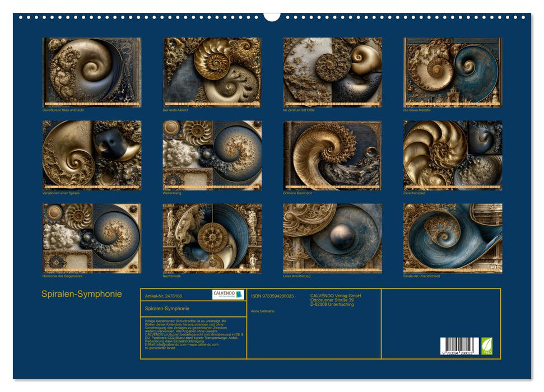This screenshot has height=392, width=544.
Task: Open the 'Goldene Resonanz' image
Action: pyautogui.click(x=332, y=155)
